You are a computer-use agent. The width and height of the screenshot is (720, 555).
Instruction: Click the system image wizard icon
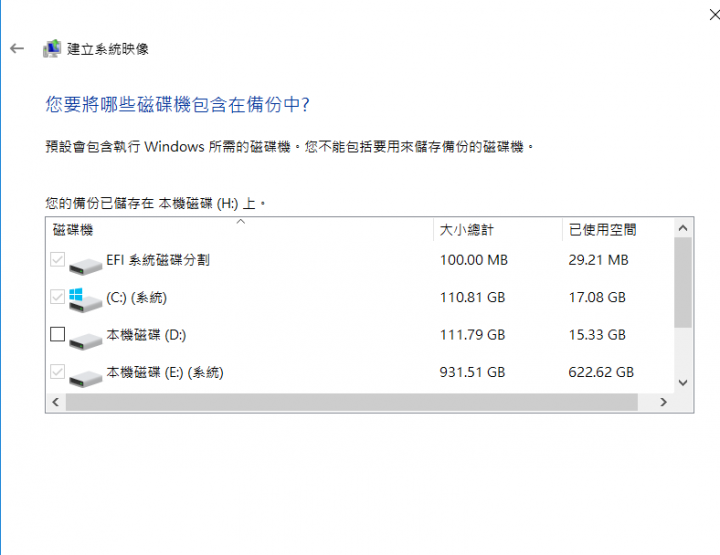point(52,48)
